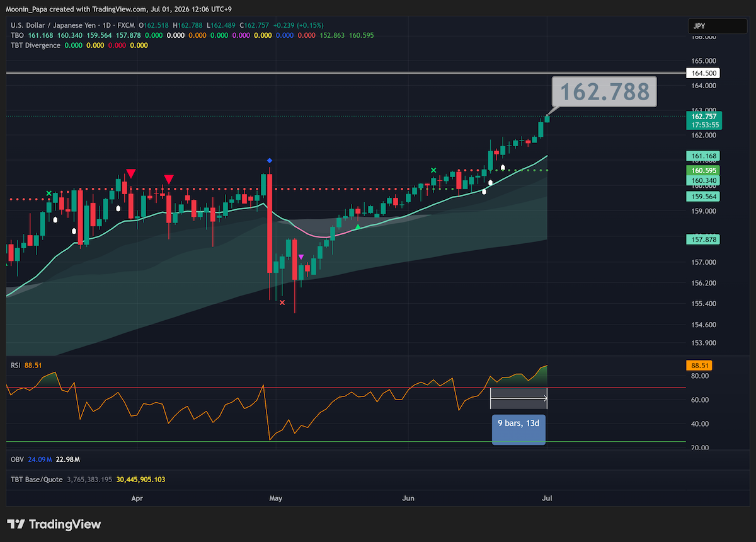Select the blue diamond marker above the red candle
The width and height of the screenshot is (756, 542).
(270, 161)
